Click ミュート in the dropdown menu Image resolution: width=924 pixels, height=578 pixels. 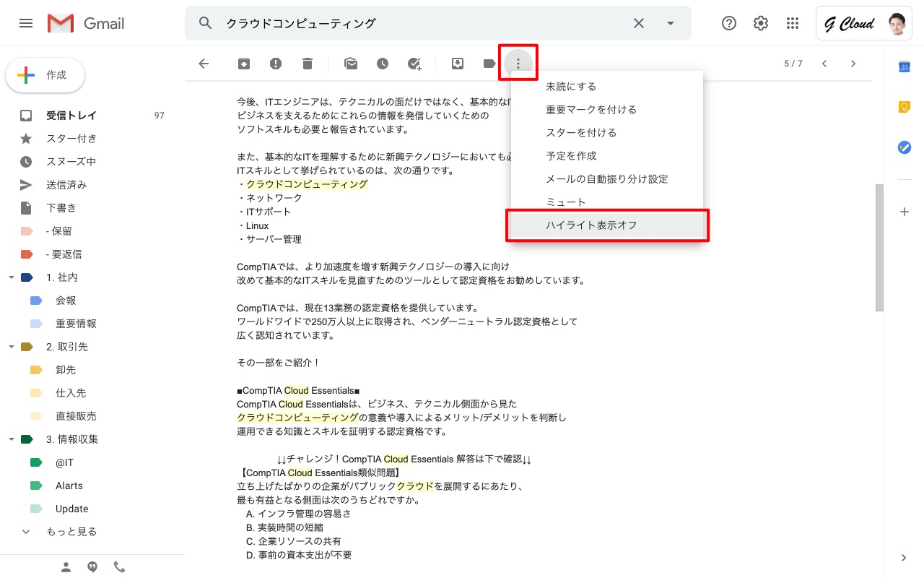[607, 202]
